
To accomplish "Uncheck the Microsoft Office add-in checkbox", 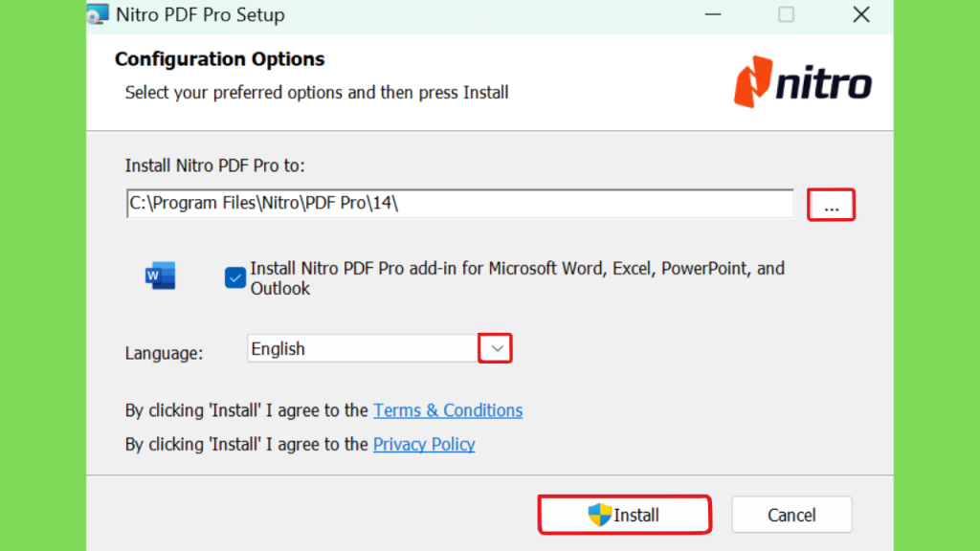I will 235,277.
